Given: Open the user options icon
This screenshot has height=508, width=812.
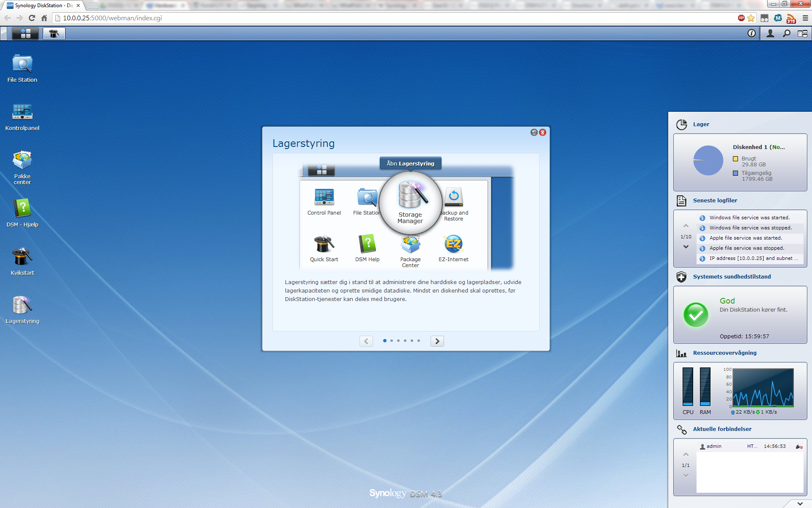Looking at the screenshot, I should pos(771,33).
